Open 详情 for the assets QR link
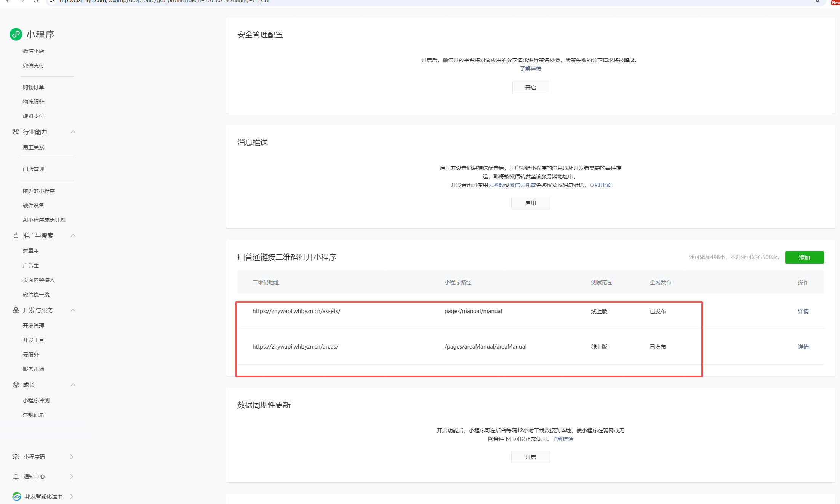840x504 pixels. [803, 311]
